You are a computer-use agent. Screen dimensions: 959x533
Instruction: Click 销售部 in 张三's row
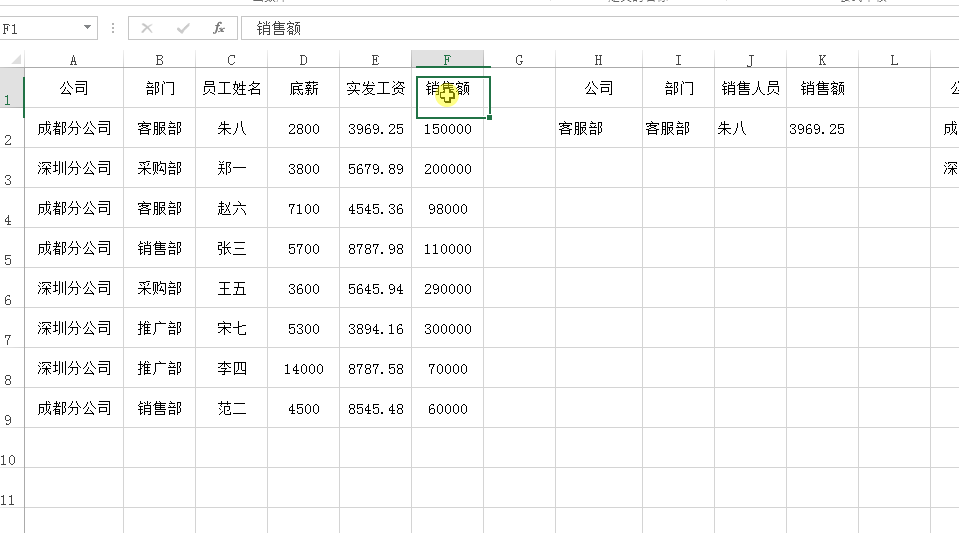tap(160, 248)
